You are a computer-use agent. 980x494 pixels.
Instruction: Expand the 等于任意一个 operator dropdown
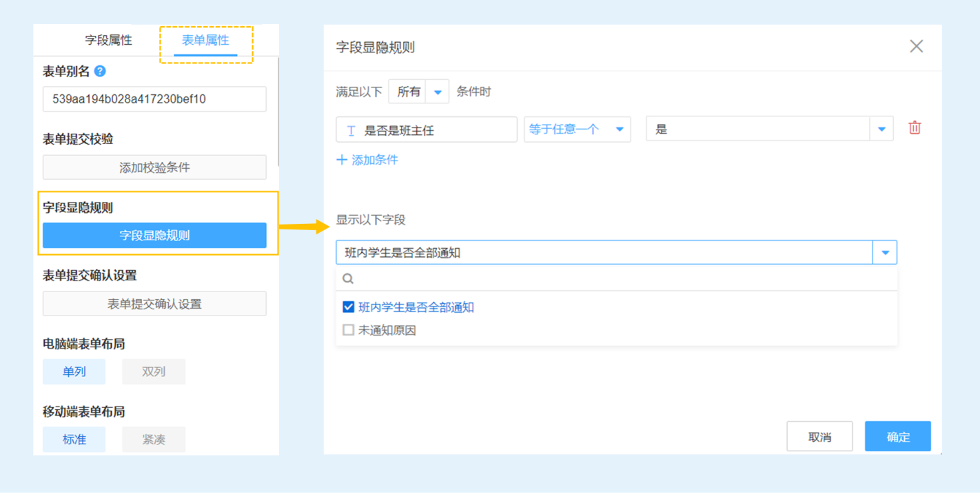tap(619, 130)
